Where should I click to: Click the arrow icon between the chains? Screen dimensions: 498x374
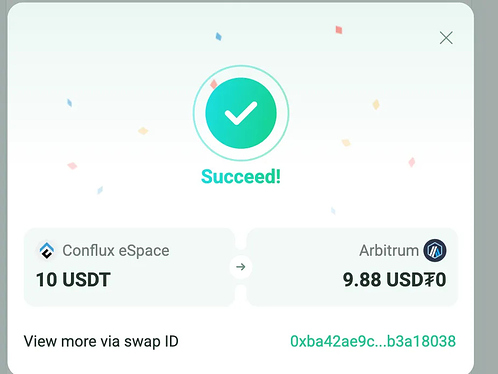coord(241,267)
